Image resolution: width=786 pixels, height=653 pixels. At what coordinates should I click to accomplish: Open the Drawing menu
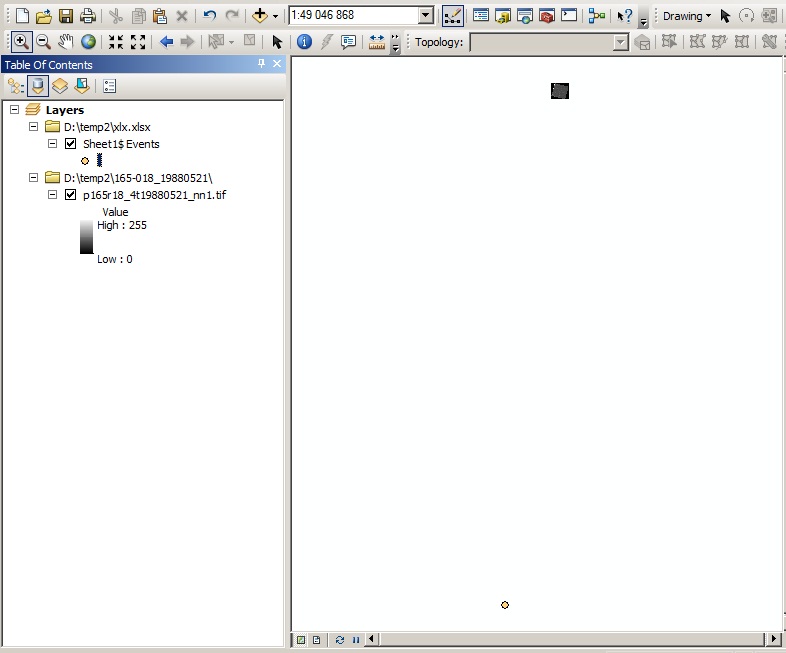coord(687,16)
